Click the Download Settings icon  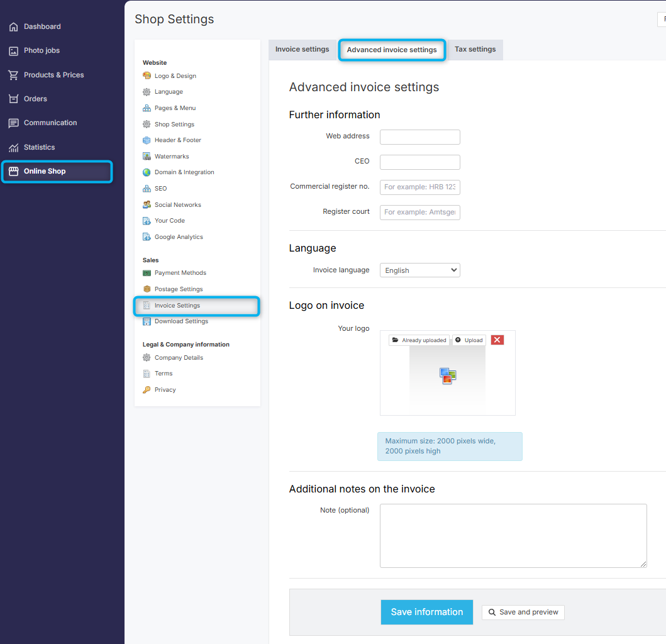click(x=147, y=321)
